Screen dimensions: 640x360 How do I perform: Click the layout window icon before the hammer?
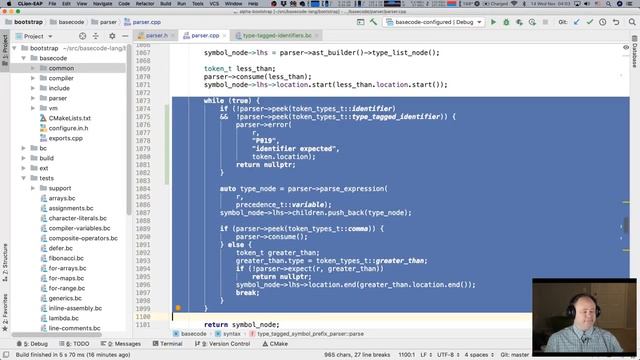pyautogui.click(x=360, y=22)
